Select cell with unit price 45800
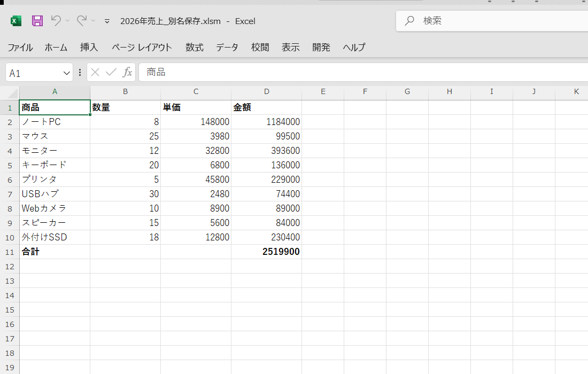This screenshot has height=374, width=588. pos(196,180)
